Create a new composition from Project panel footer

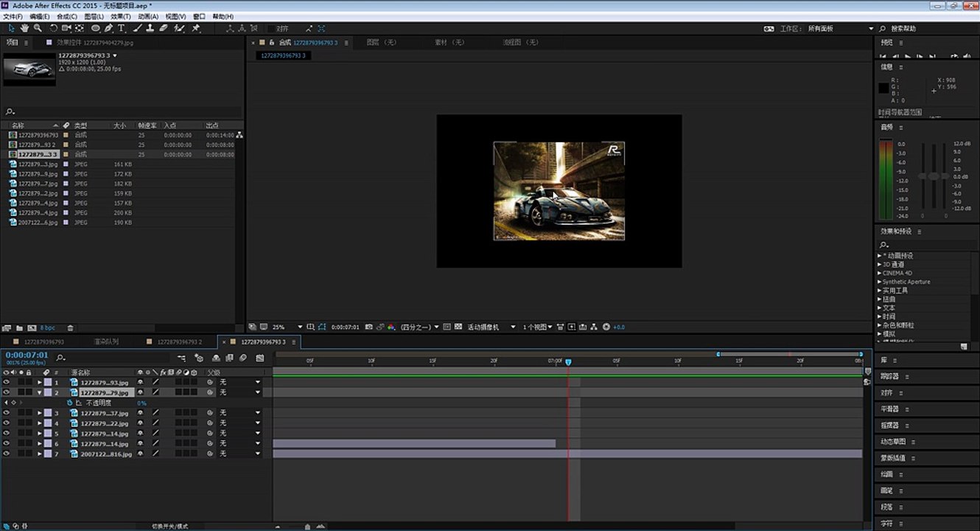32,327
